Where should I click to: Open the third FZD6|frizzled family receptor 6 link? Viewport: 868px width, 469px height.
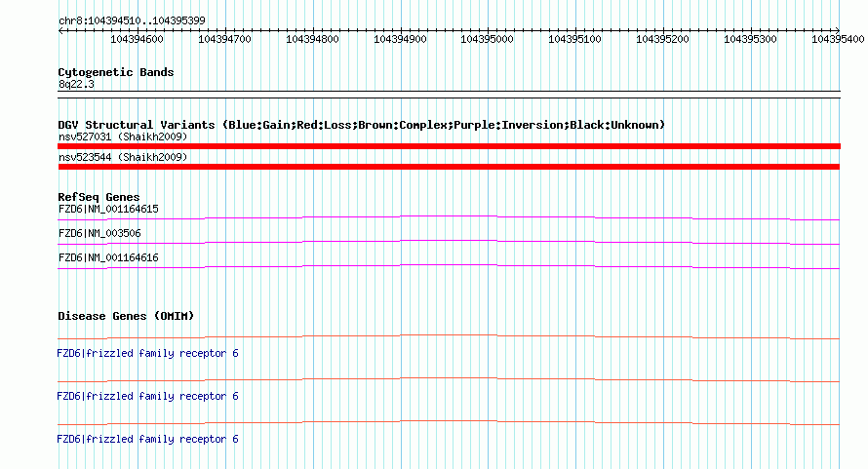click(x=148, y=439)
